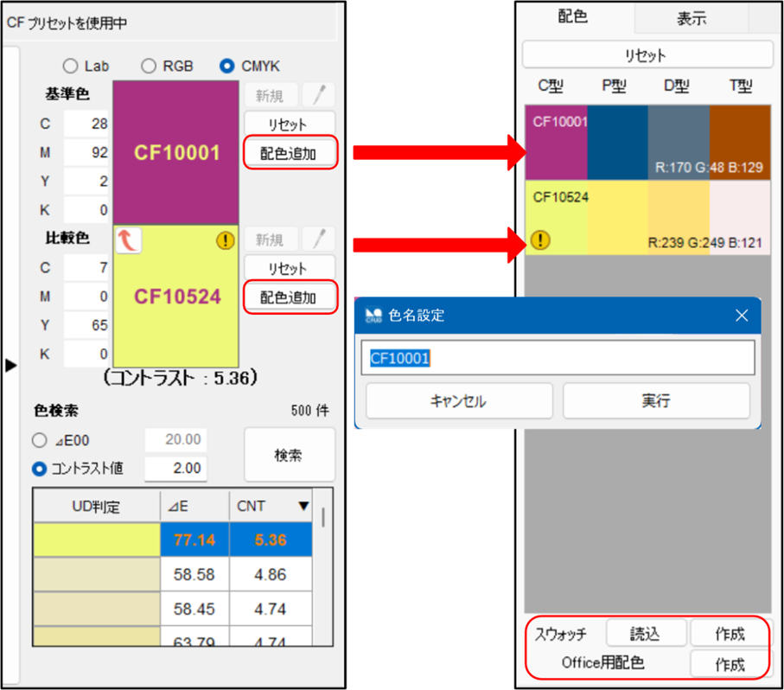Click the warning icon in the CF10524 palette row

pos(540,240)
